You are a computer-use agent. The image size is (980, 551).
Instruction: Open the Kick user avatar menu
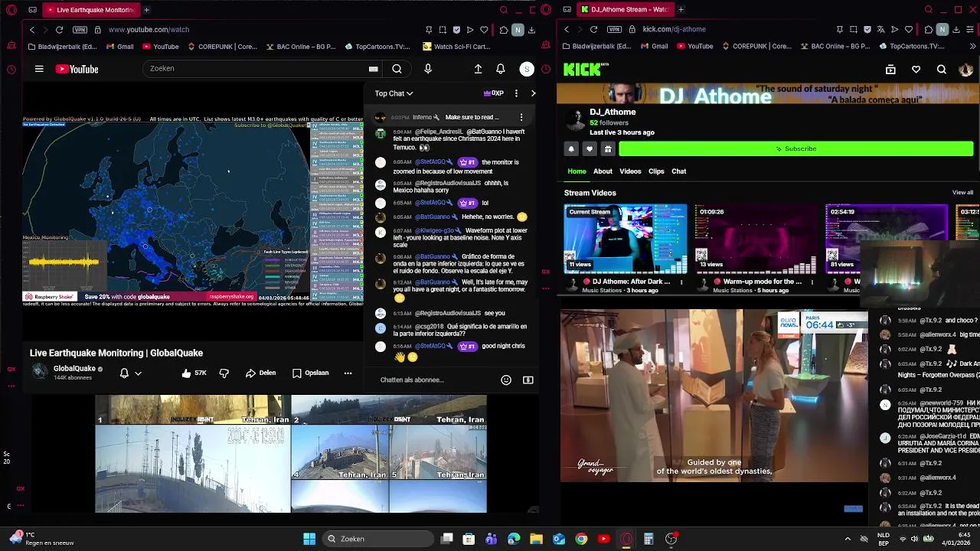(966, 70)
